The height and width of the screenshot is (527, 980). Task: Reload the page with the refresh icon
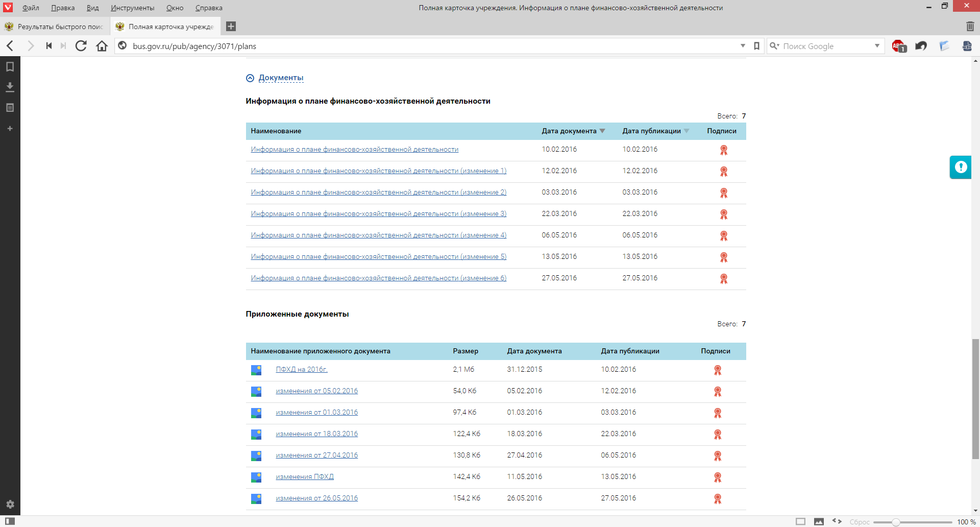tap(81, 46)
